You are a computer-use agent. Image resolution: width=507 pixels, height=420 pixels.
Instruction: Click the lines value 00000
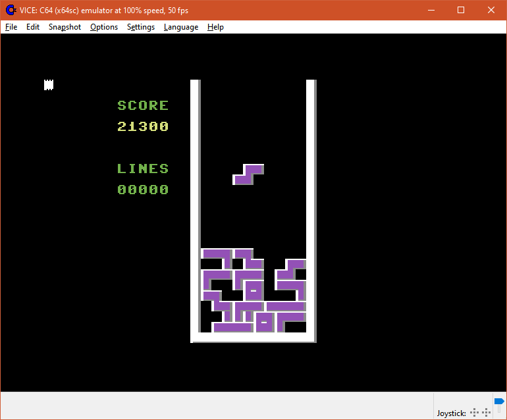tap(143, 190)
